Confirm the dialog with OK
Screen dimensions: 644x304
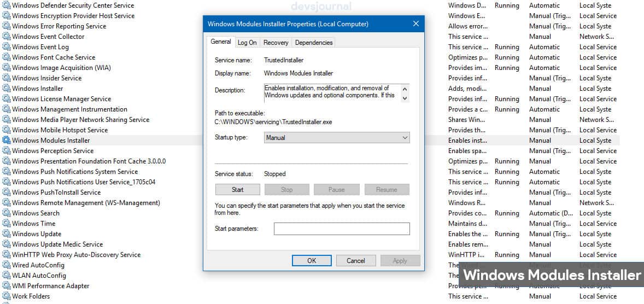tap(312, 260)
